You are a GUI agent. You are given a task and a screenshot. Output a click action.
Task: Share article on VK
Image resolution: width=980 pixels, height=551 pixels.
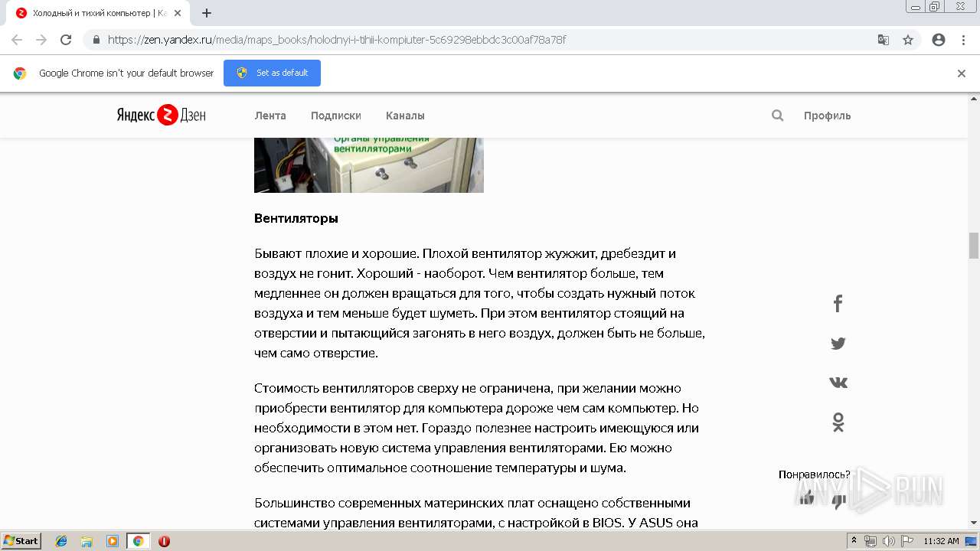(838, 383)
